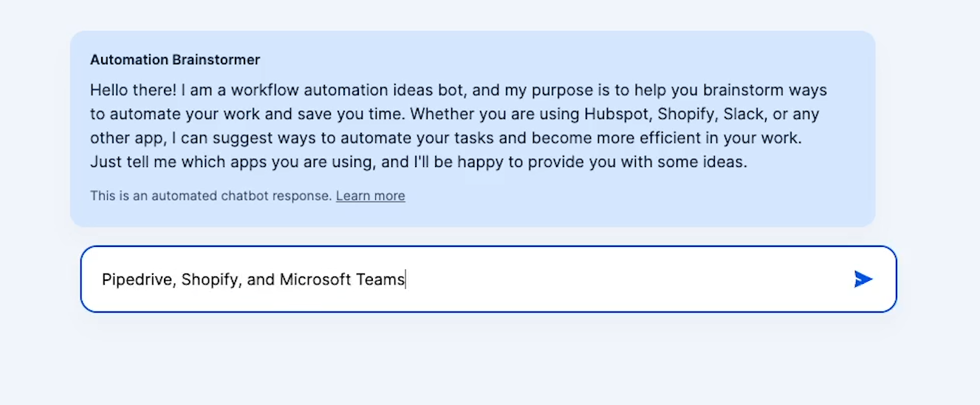Viewport: 980px width, 405px height.
Task: Click the word Teams in input box
Action: pyautogui.click(x=380, y=280)
